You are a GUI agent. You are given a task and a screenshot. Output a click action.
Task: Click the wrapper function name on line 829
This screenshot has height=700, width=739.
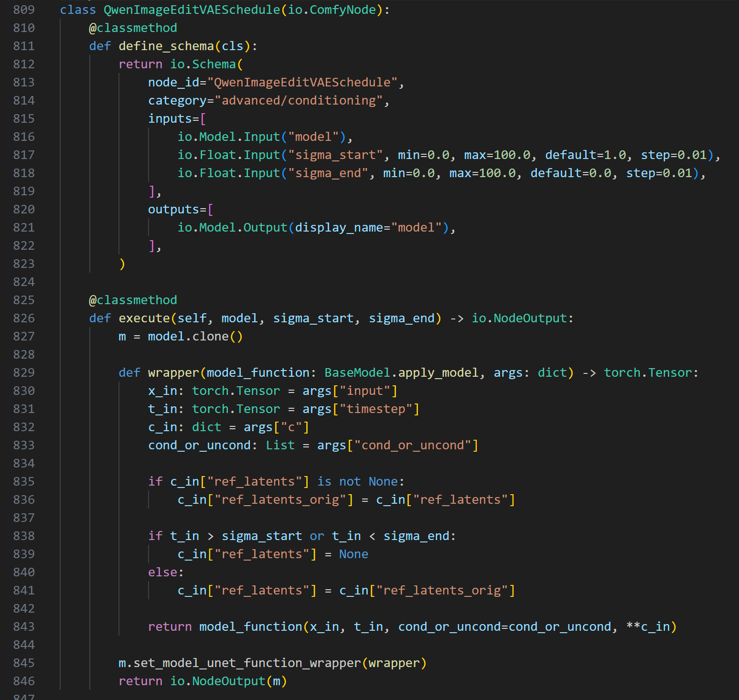pos(173,372)
